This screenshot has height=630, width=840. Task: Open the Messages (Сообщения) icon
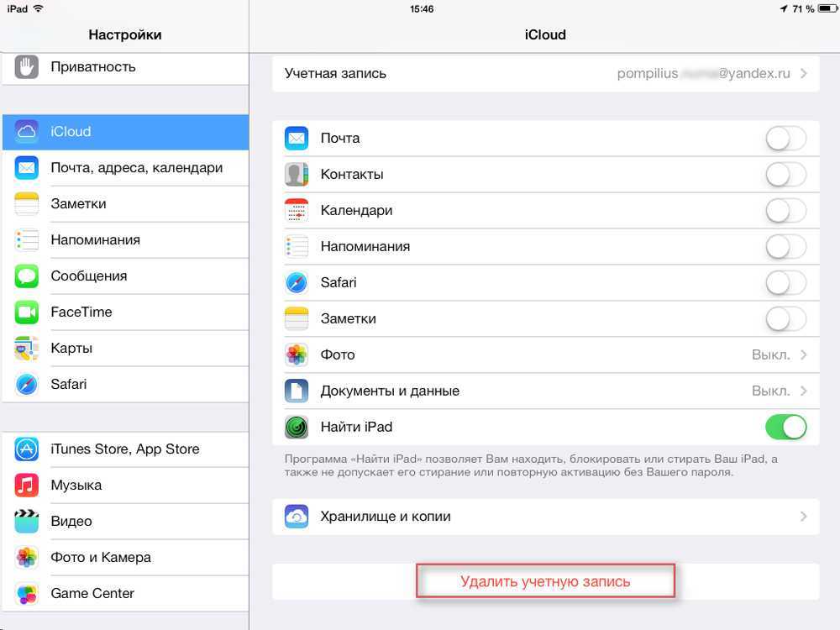(26, 276)
